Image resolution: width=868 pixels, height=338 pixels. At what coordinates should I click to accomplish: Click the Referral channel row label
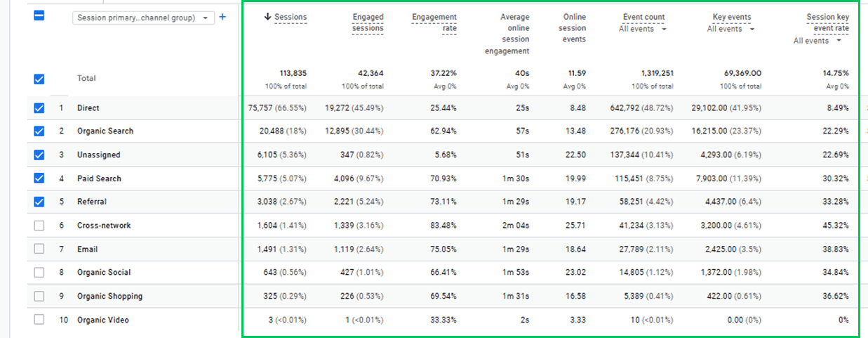click(92, 202)
